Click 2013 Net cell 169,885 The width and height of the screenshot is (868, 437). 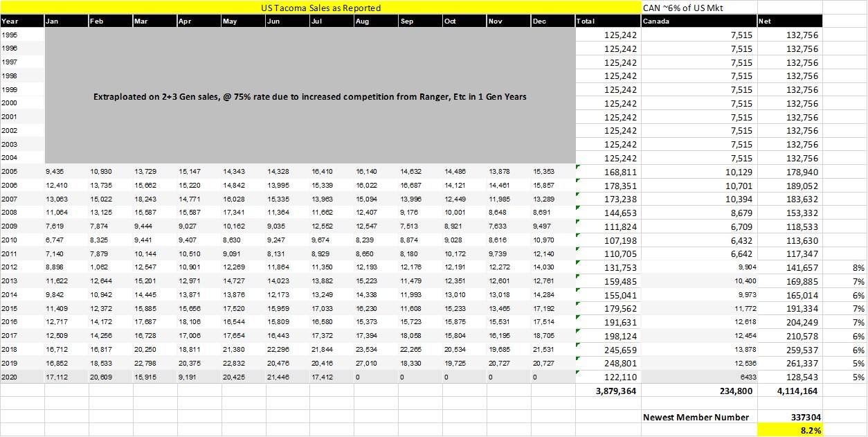[790, 281]
